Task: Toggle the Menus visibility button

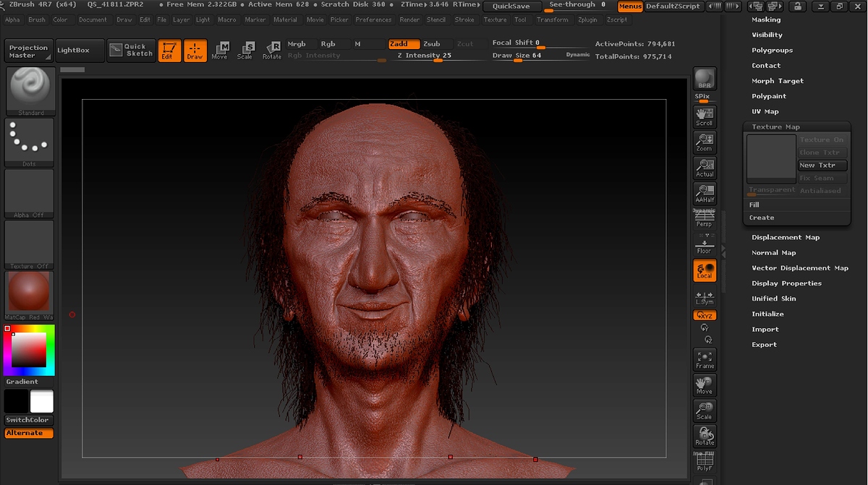Action: coord(630,6)
